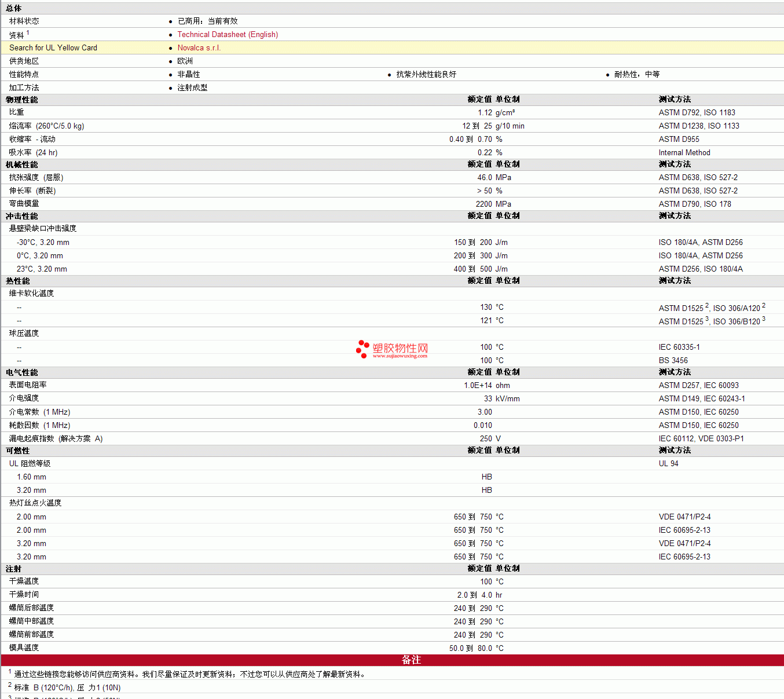Click the 熔流率 (260°C/5.0 kg) label
Screen dimensions: 784x699
(x=46, y=126)
